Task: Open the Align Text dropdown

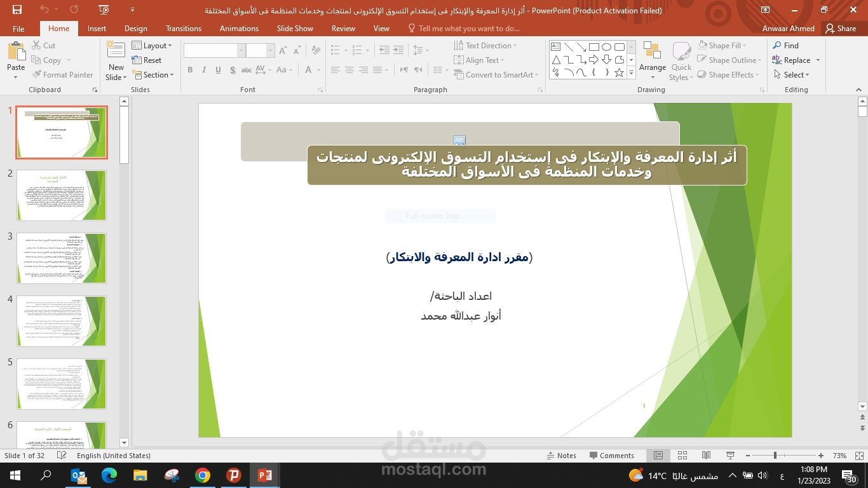Action: click(x=479, y=60)
